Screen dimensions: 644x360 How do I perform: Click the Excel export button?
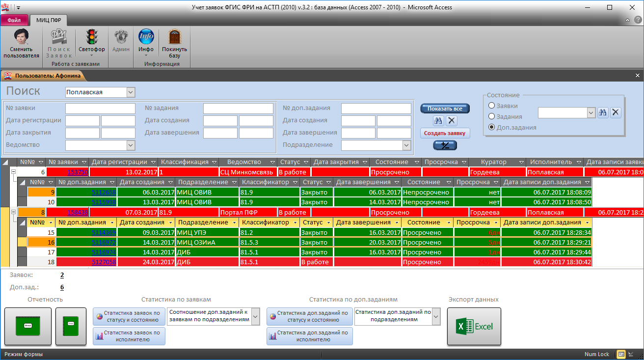474,326
